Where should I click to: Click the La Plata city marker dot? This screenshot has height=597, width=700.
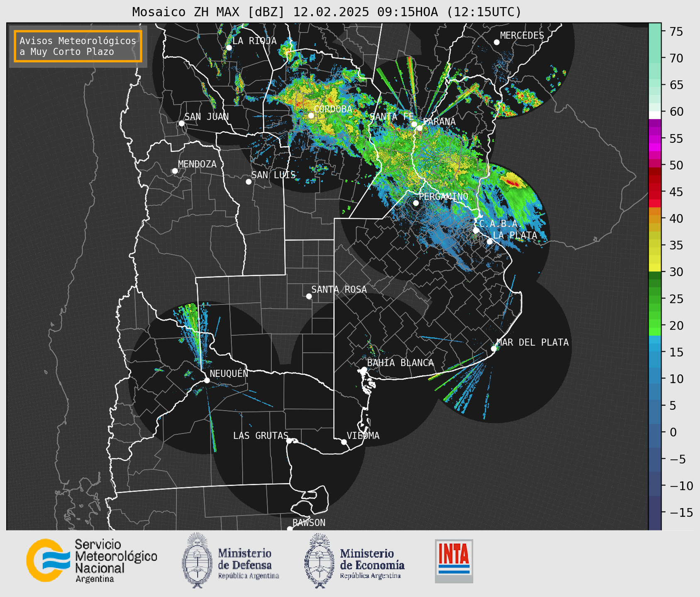(x=490, y=242)
